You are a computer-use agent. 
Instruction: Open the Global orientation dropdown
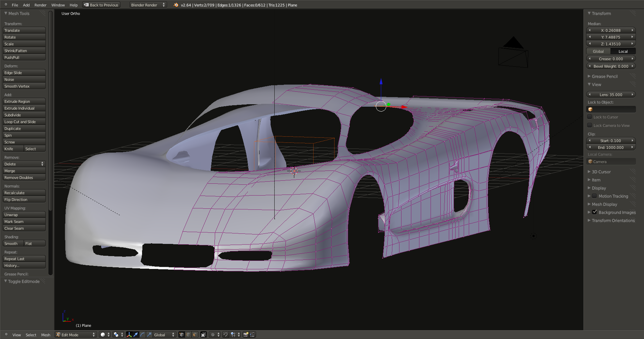[x=164, y=335]
